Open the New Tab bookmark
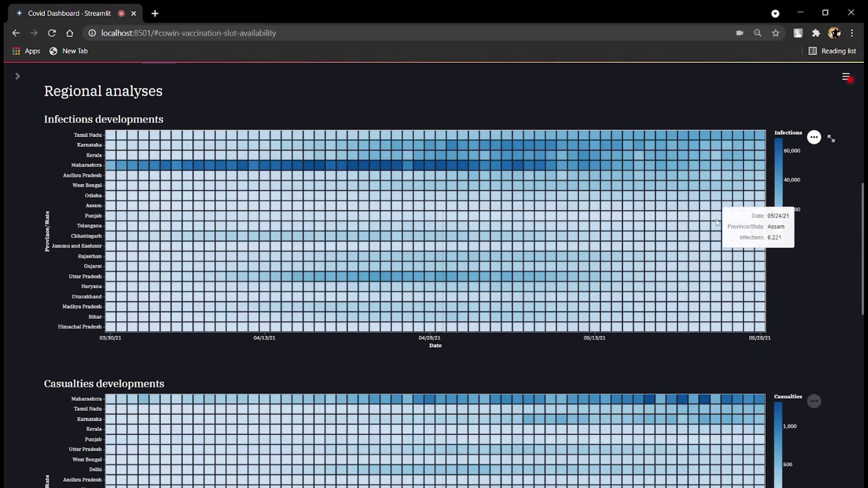Screen dimensions: 868x488 [69, 51]
